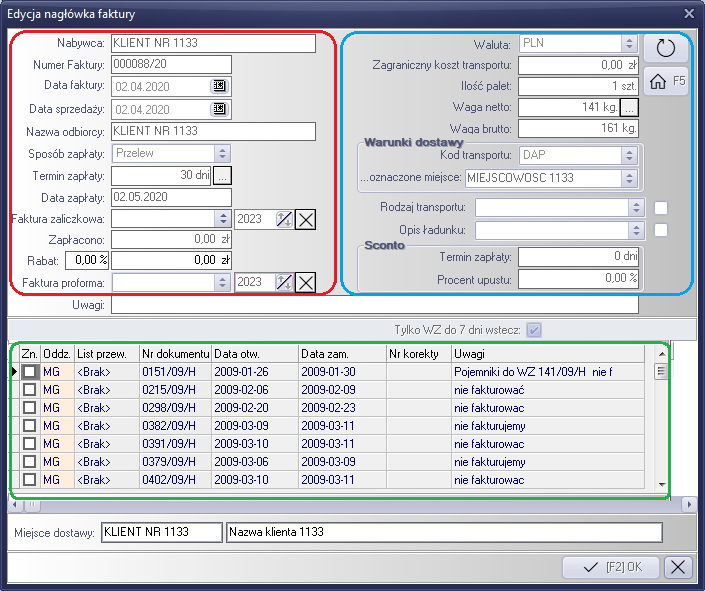Tick checkbox for document 0151/09/H row
The height and width of the screenshot is (591, 705).
tap(30, 372)
